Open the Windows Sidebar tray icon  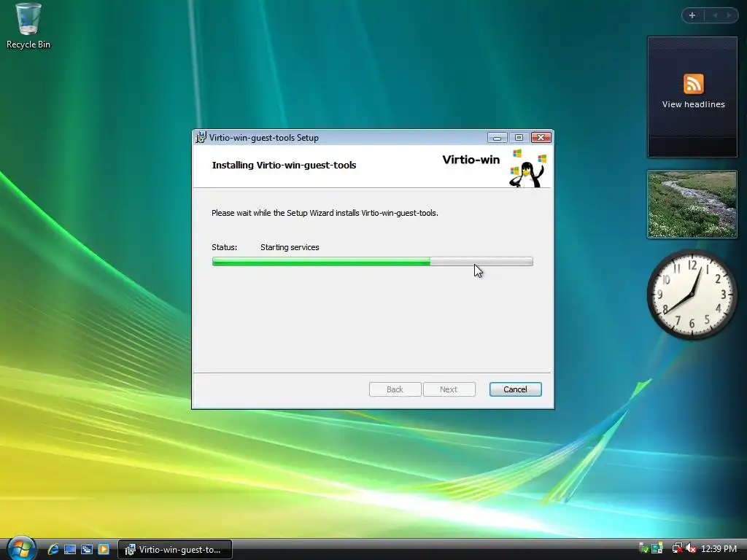click(x=657, y=548)
